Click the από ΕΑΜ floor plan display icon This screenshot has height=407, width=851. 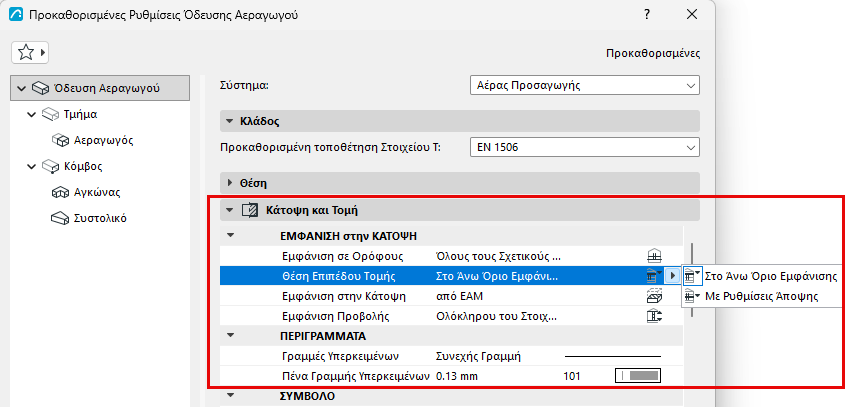[x=655, y=296]
